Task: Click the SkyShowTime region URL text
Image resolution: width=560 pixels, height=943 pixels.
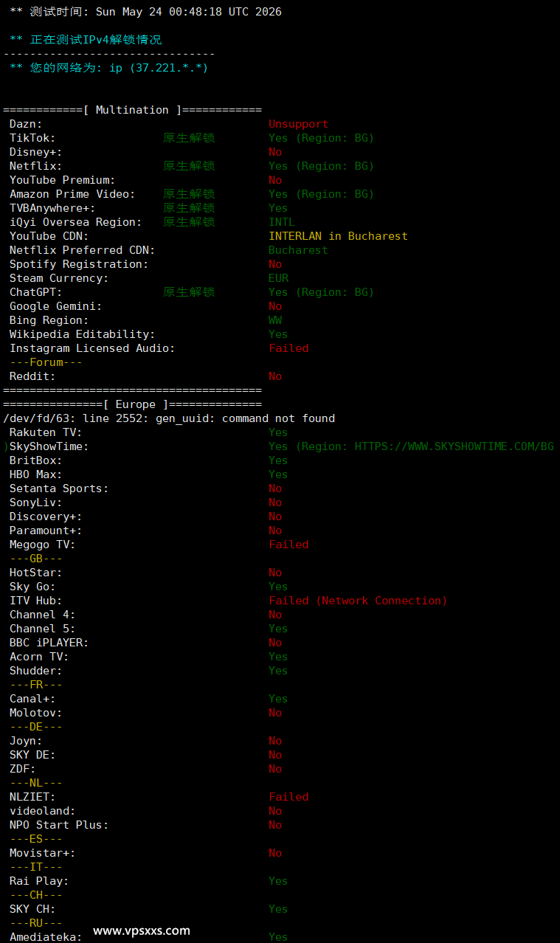Action: (454, 446)
